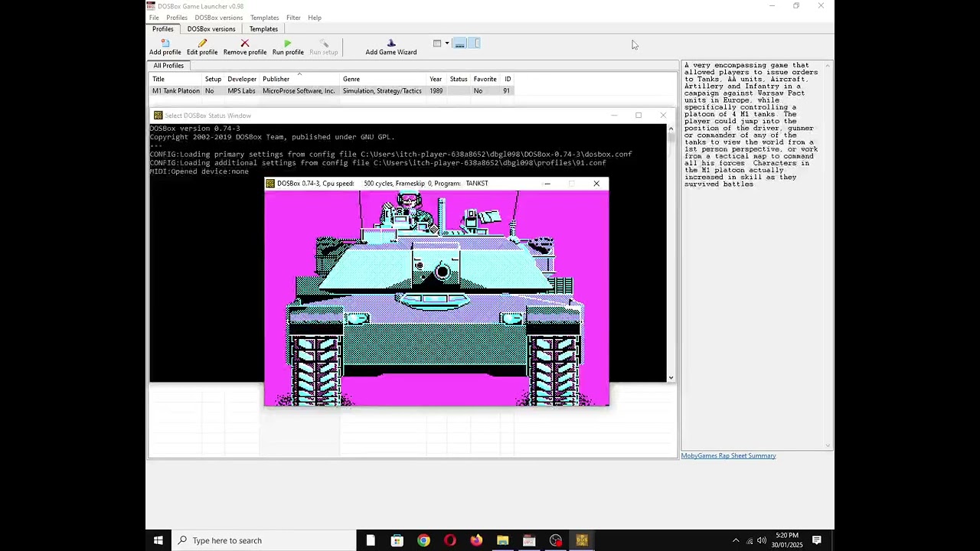Sort by the ID column header
The width and height of the screenshot is (980, 551).
(507, 79)
